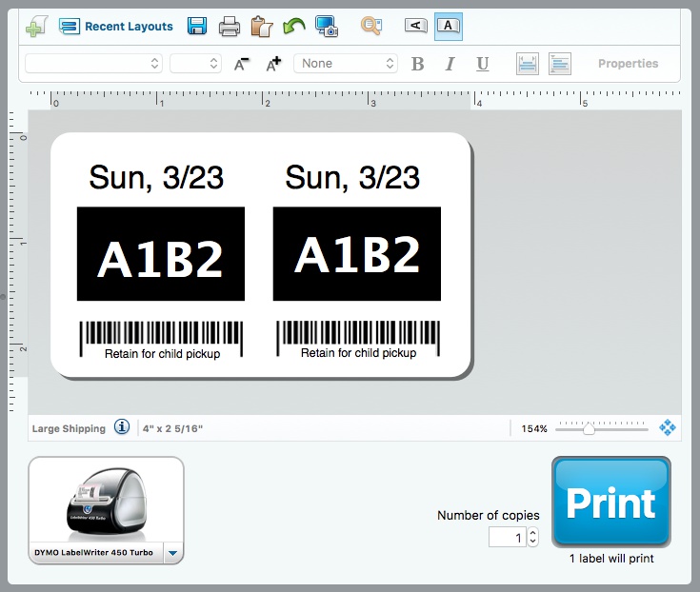Click the big blue Print button
Viewport: 700px width, 592px height.
click(611, 502)
